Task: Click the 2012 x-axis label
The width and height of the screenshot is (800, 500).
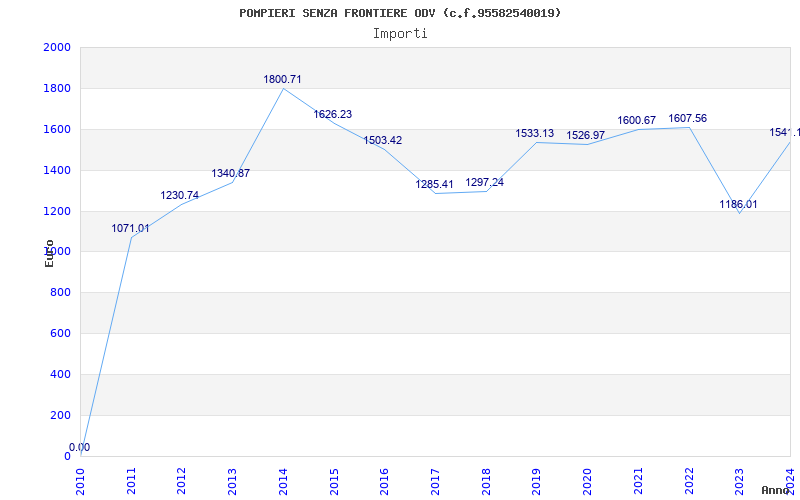Action: point(182,481)
